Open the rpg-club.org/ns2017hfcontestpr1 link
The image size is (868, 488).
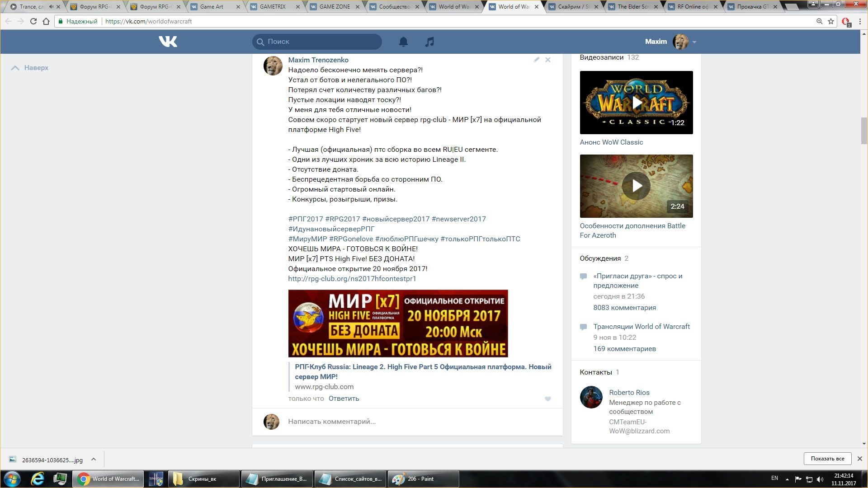pos(352,279)
